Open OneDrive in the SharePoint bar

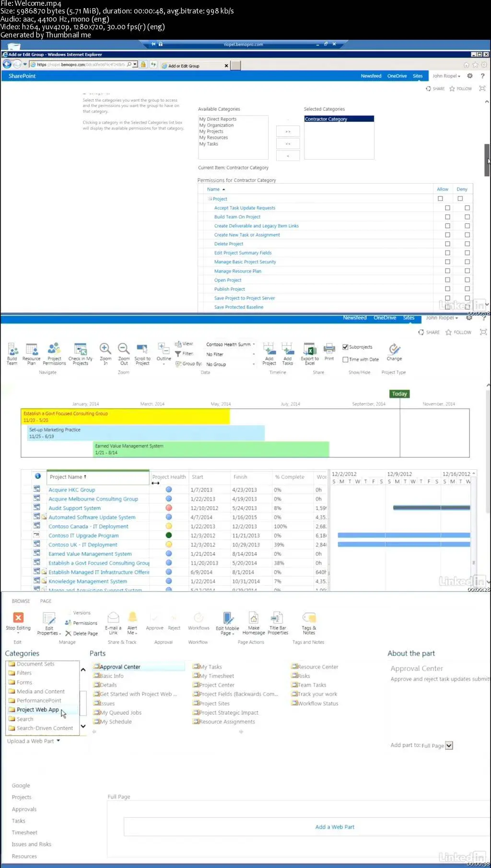(397, 76)
